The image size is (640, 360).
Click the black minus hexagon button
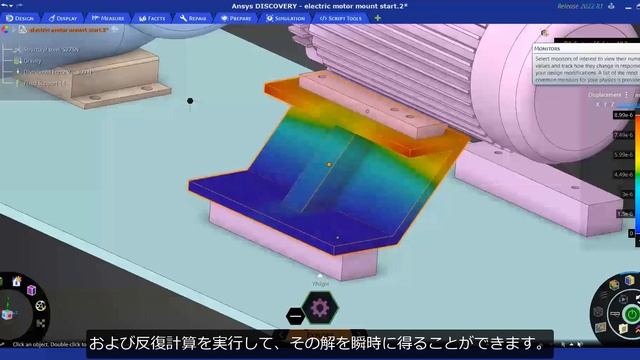pyautogui.click(x=296, y=316)
